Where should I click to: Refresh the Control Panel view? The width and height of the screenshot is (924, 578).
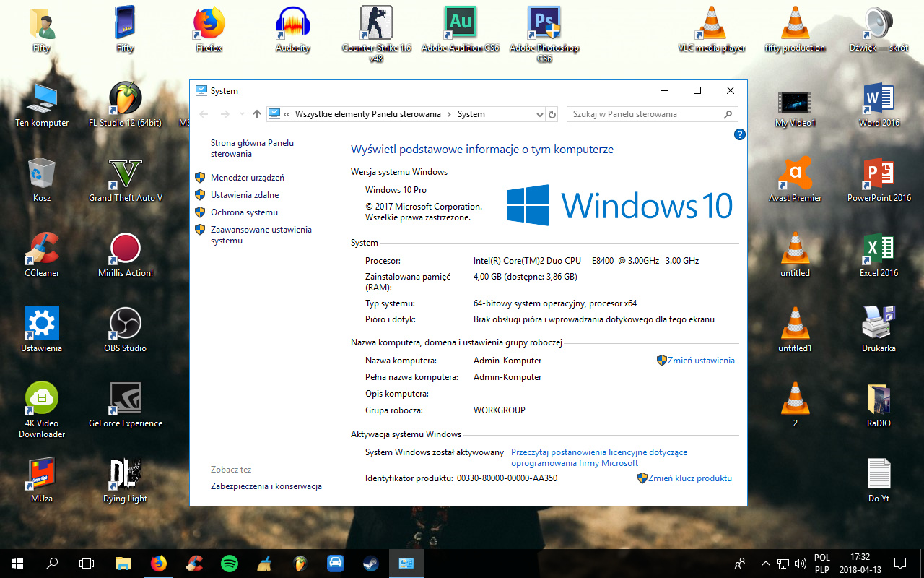[552, 114]
